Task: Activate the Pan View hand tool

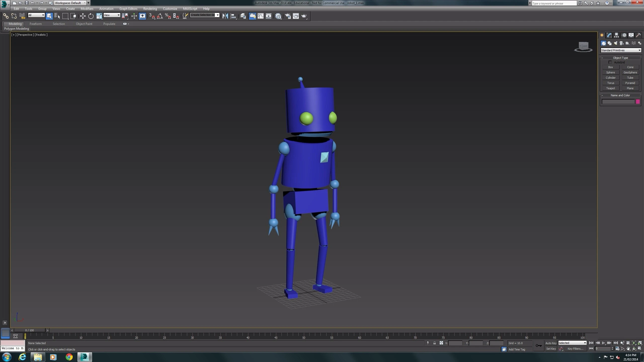Action: (x=628, y=349)
